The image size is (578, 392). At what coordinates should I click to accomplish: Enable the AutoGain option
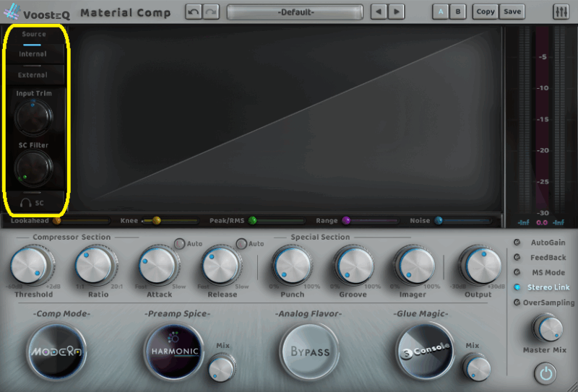[x=517, y=243]
